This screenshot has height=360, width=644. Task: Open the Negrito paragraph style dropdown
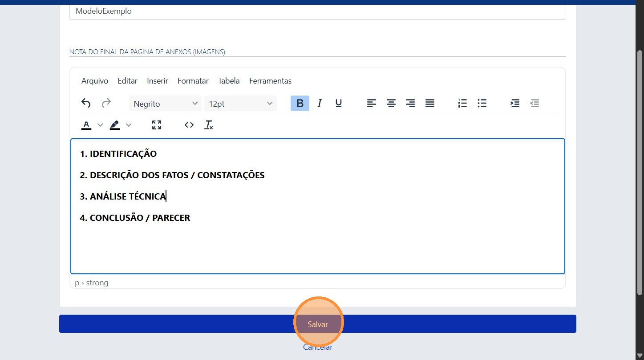click(165, 104)
